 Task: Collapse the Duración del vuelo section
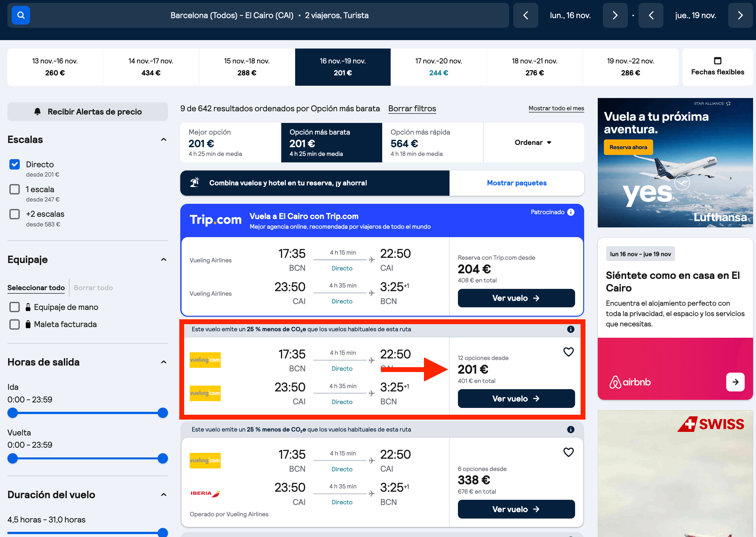tap(163, 495)
